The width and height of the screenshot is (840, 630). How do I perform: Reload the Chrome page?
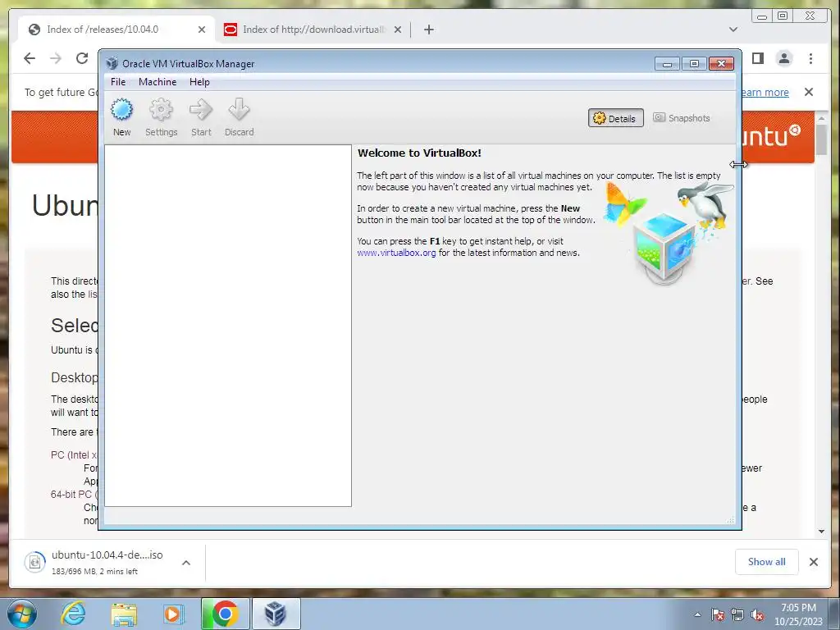coord(82,58)
